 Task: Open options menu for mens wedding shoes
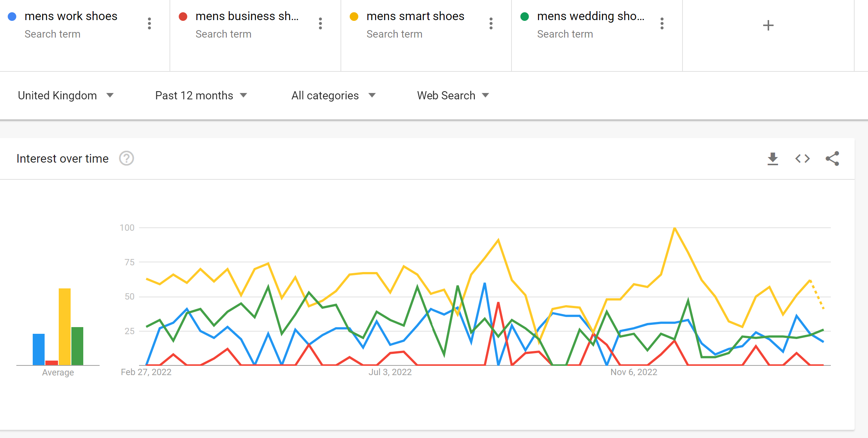coord(662,23)
